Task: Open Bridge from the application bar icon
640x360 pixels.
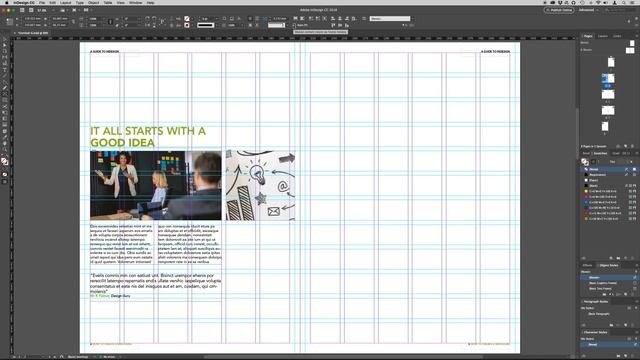Action: coord(22,10)
